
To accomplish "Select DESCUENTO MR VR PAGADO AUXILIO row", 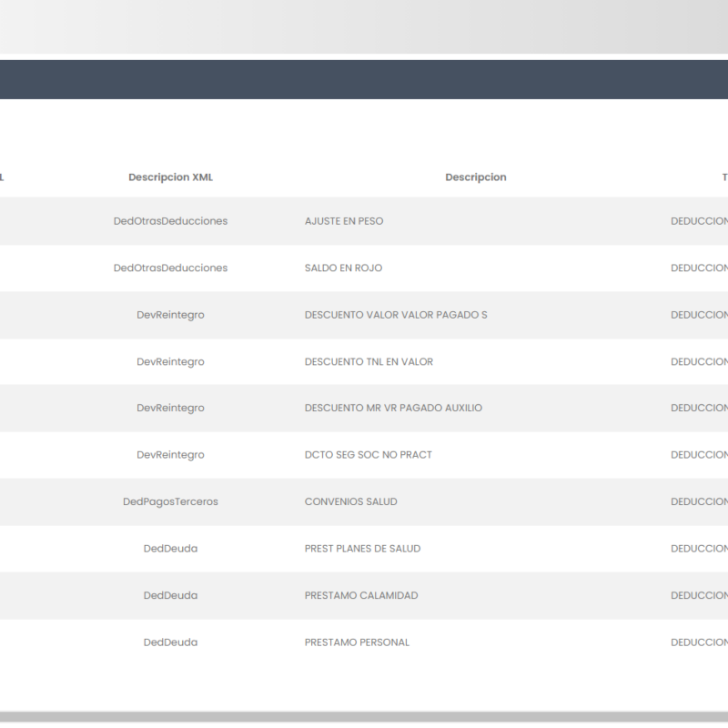I will point(393,409).
